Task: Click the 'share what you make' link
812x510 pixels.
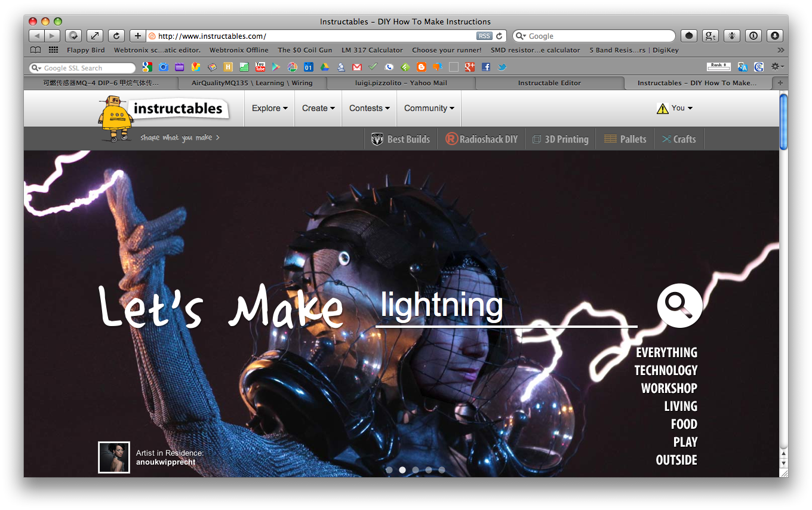Action: [x=180, y=137]
